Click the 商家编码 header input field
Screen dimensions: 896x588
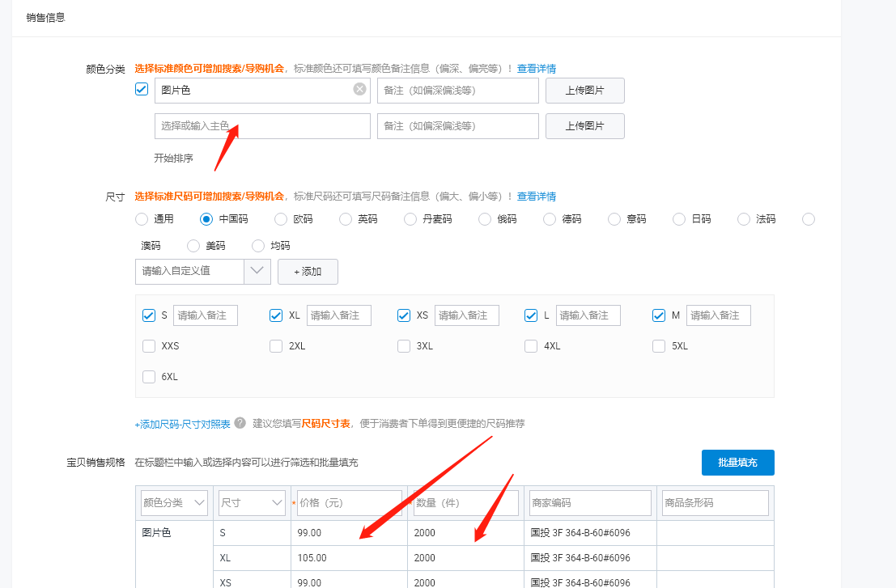[590, 503]
